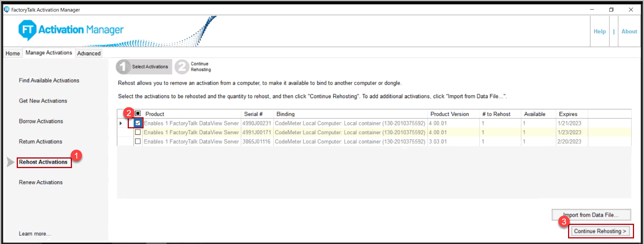This screenshot has height=244, width=644.
Task: Check the activation with serial 3865J01116
Action: click(138, 141)
